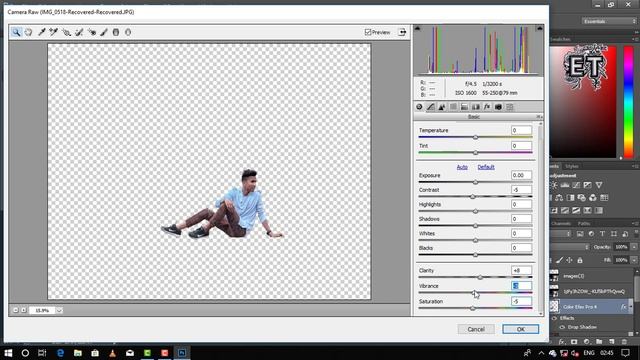The width and height of the screenshot is (640, 360).
Task: Confirm with the OK button
Action: point(520,329)
